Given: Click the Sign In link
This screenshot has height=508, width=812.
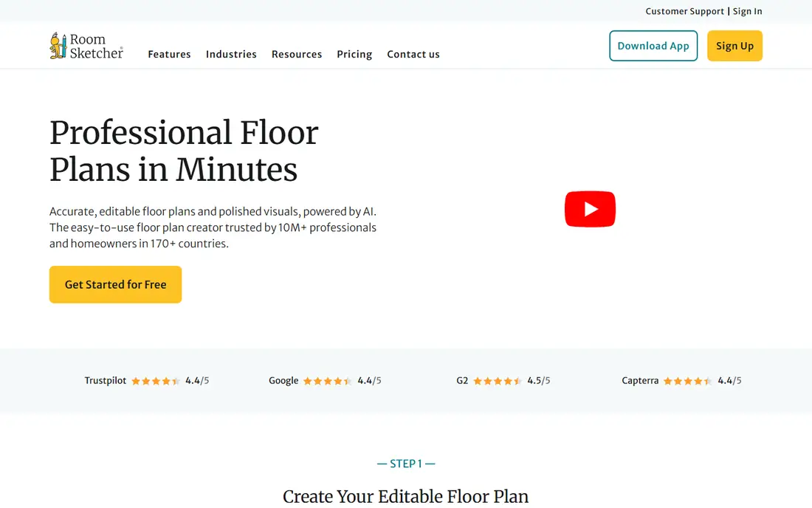Looking at the screenshot, I should coord(747,11).
